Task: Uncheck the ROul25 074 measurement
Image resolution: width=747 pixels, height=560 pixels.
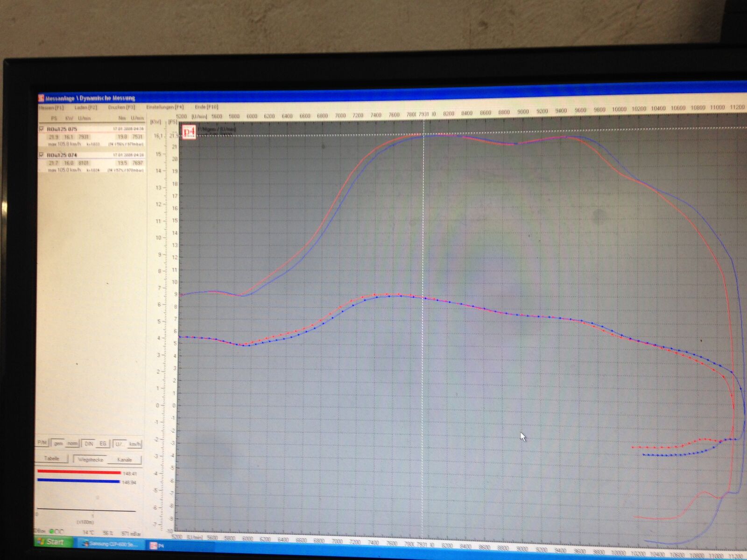Action: pyautogui.click(x=42, y=155)
